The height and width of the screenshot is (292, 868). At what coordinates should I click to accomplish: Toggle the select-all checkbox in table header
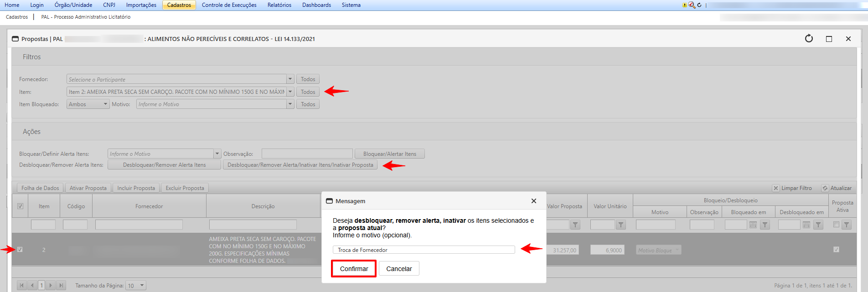point(20,206)
